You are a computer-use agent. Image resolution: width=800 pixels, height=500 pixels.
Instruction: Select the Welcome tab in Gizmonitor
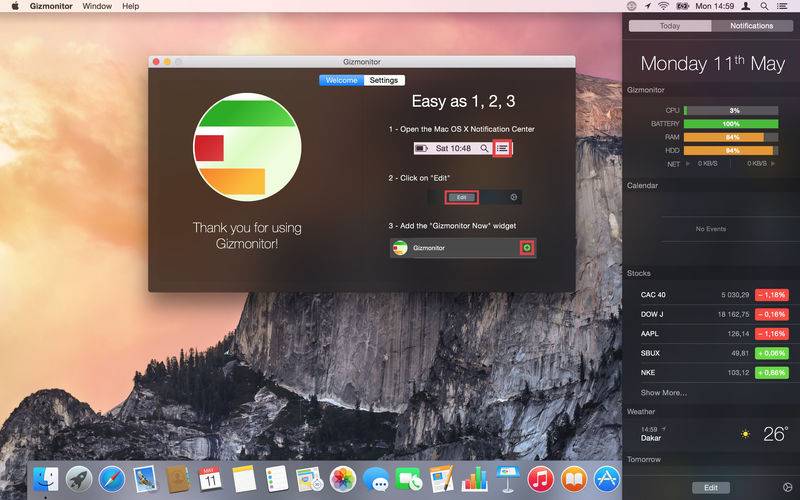[x=341, y=80]
